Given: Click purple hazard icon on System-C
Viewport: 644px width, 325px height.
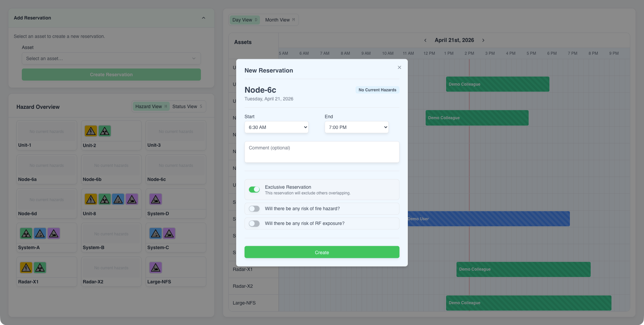Looking at the screenshot, I should [x=169, y=233].
